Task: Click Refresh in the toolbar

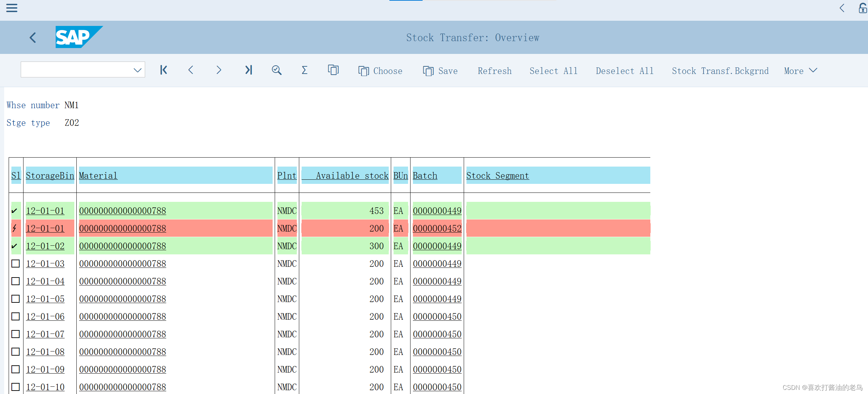Action: click(x=494, y=71)
